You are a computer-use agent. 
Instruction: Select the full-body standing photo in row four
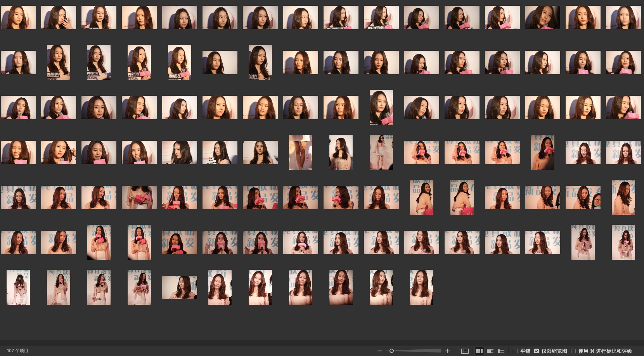click(381, 152)
